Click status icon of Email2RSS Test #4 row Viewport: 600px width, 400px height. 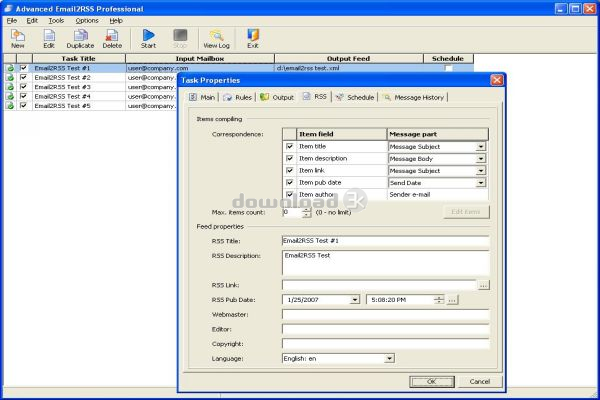[x=10, y=96]
